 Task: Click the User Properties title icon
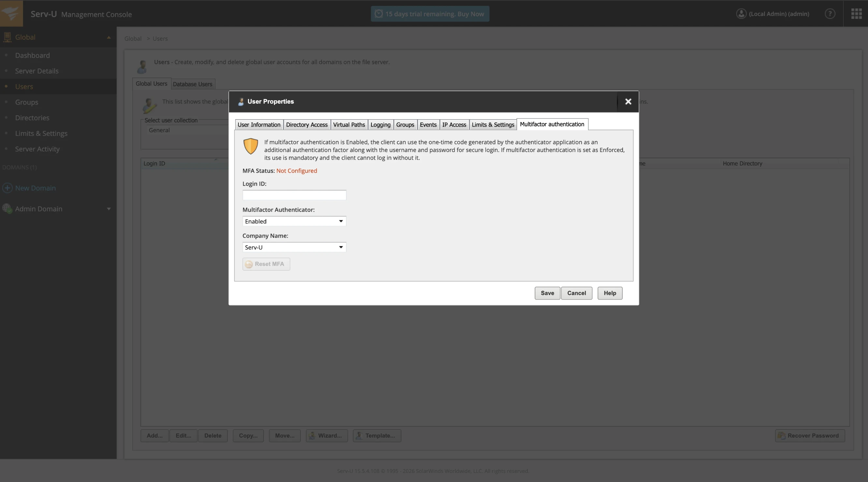[x=241, y=102]
